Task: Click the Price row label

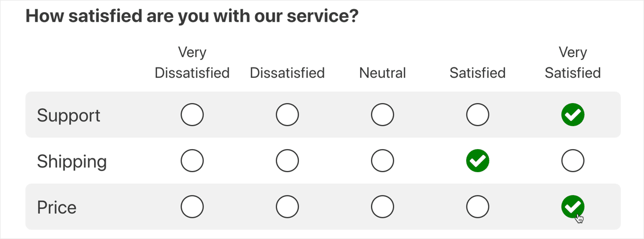Action: click(x=57, y=207)
